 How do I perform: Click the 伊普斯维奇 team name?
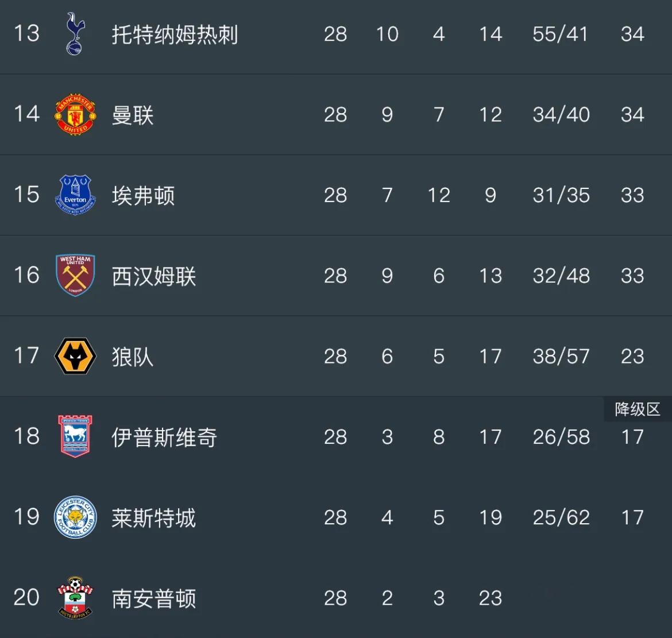[x=165, y=437]
